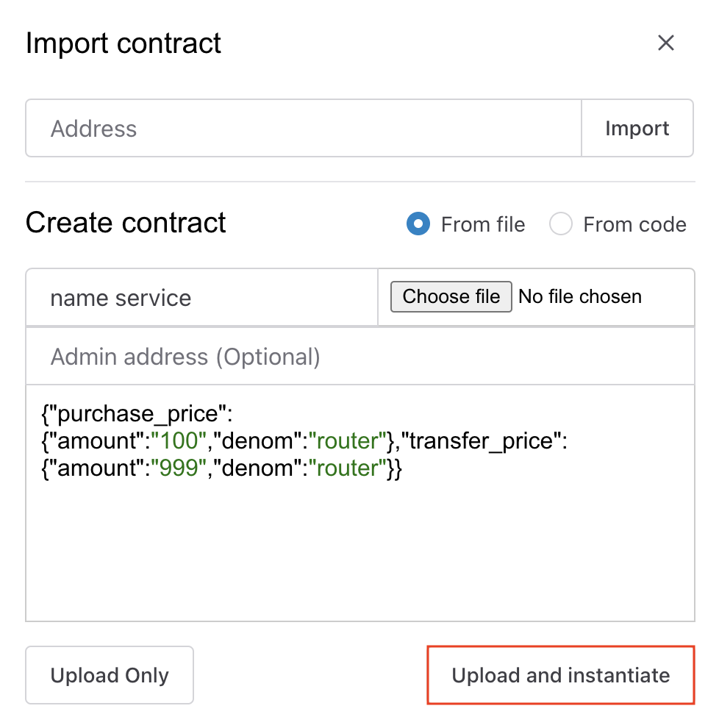Click the No file chosen label
Image resolution: width=719 pixels, height=728 pixels.
(580, 297)
